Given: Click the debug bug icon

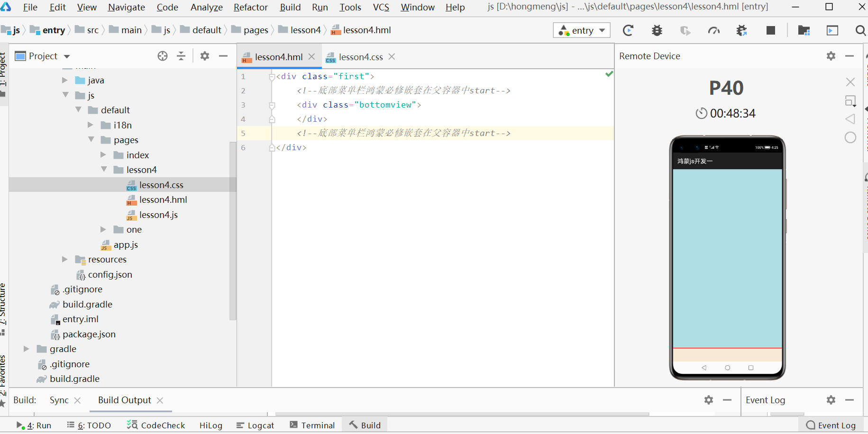Looking at the screenshot, I should [x=657, y=30].
